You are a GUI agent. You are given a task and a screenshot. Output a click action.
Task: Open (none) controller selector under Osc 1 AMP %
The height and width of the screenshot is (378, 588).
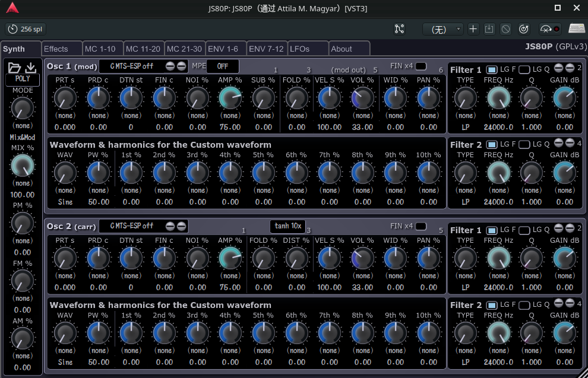click(230, 115)
